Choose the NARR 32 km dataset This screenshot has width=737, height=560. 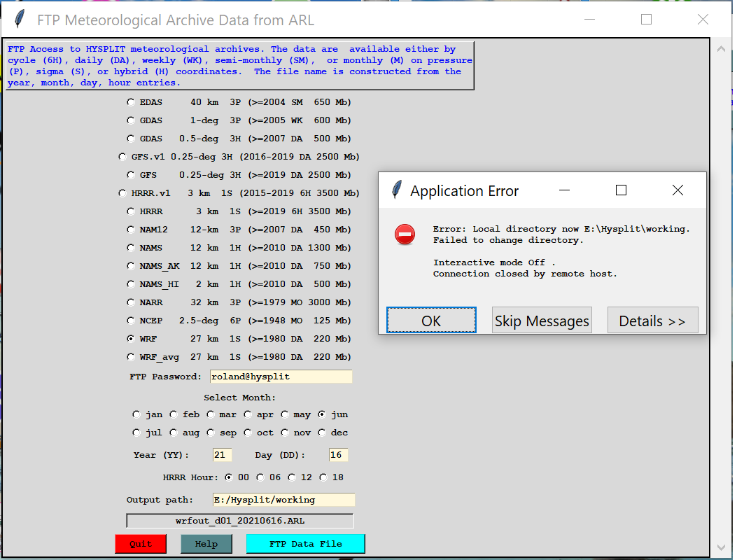click(131, 302)
